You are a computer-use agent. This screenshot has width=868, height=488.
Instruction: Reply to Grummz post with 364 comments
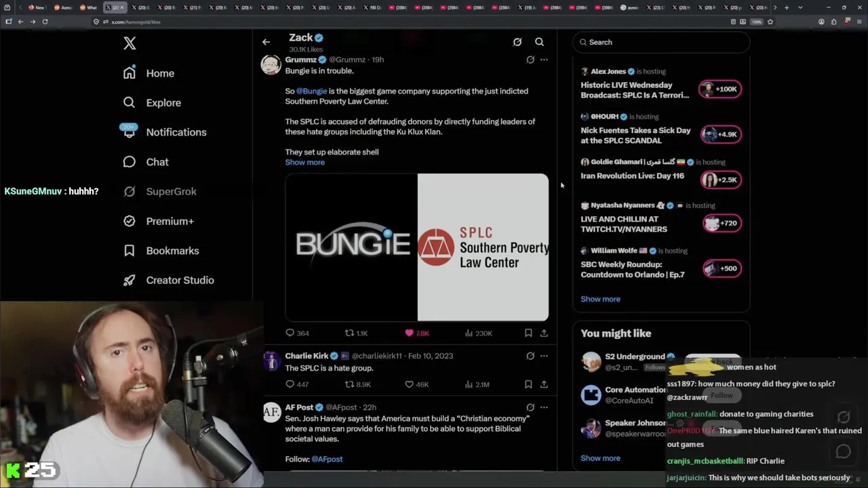click(x=297, y=333)
